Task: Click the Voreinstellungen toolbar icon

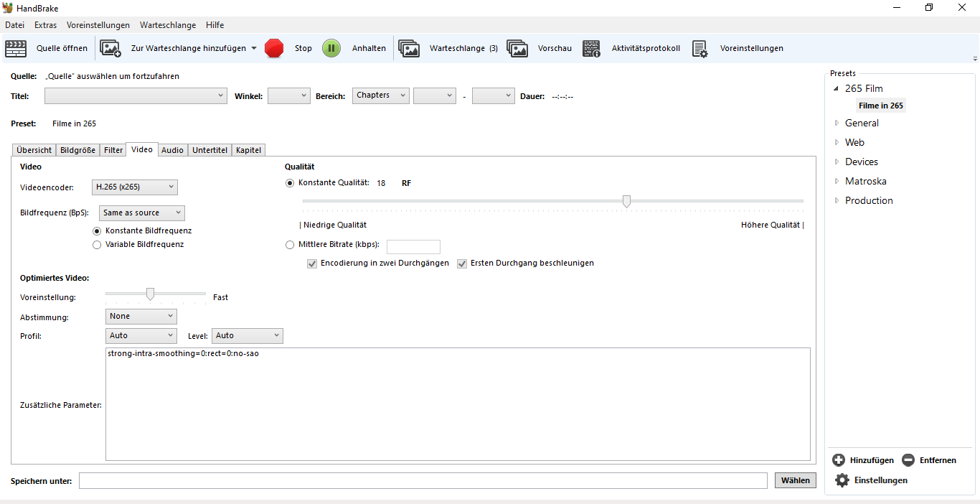Action: [699, 49]
